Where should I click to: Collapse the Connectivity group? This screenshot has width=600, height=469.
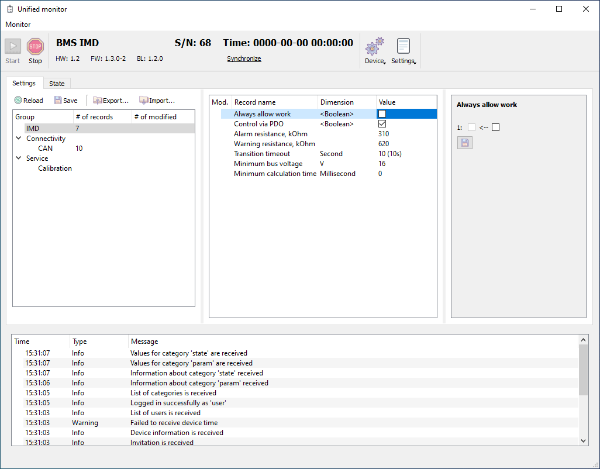click(18, 138)
